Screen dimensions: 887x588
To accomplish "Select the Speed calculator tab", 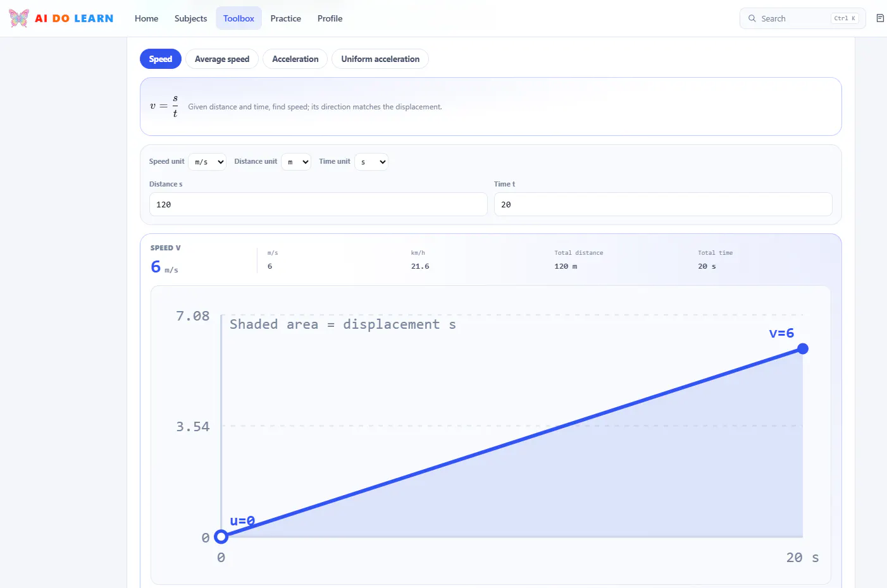I will [161, 59].
